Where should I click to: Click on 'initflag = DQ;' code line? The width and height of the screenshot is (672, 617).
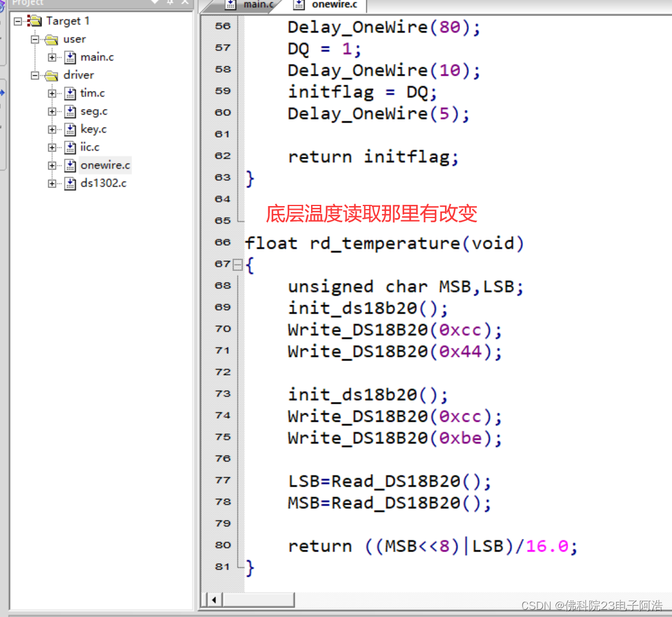(x=362, y=92)
